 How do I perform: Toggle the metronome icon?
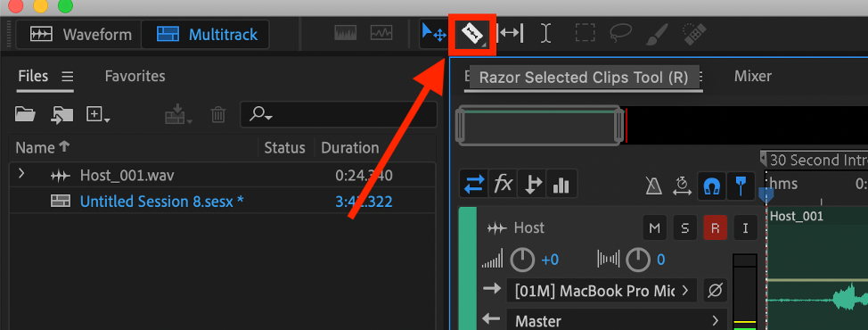tap(654, 186)
